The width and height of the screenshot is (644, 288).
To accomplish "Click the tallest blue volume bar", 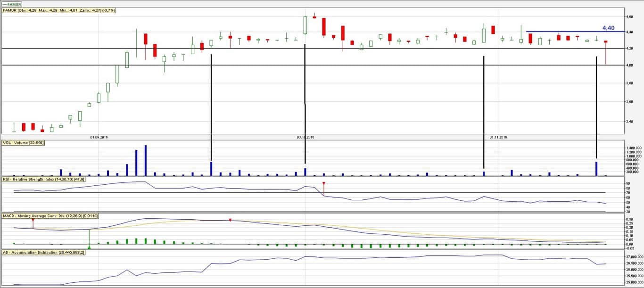I will coord(146,160).
